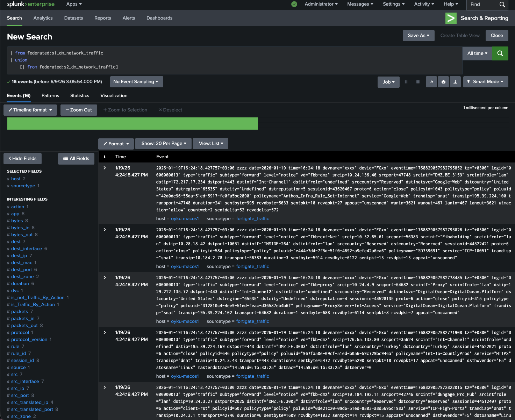
Task: Expand event with eventtime ending 795026
Action: click(105, 230)
